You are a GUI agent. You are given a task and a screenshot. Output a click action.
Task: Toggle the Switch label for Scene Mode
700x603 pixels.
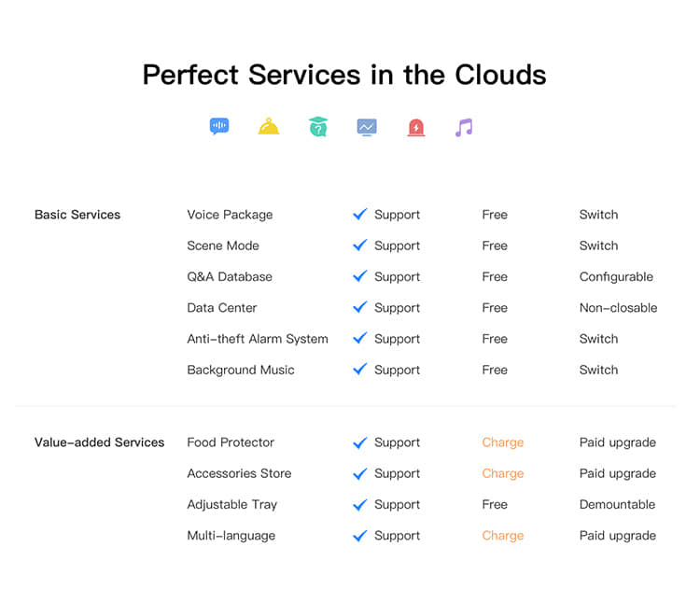[x=598, y=245]
